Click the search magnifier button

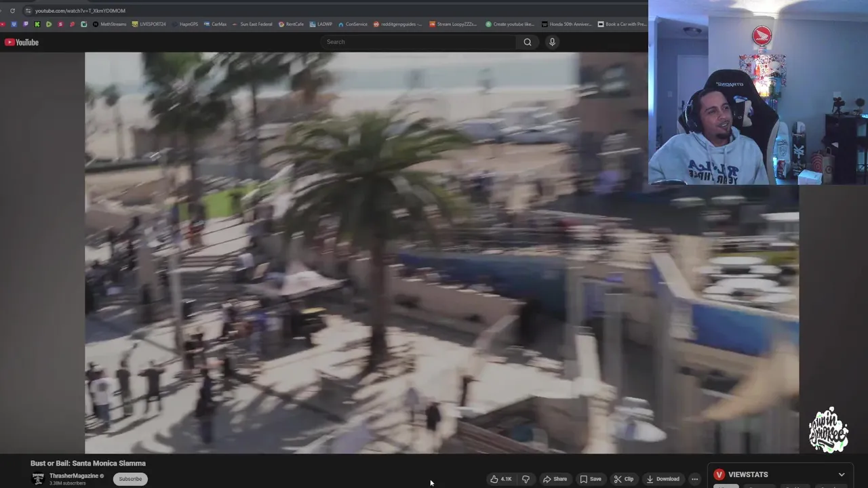point(527,42)
